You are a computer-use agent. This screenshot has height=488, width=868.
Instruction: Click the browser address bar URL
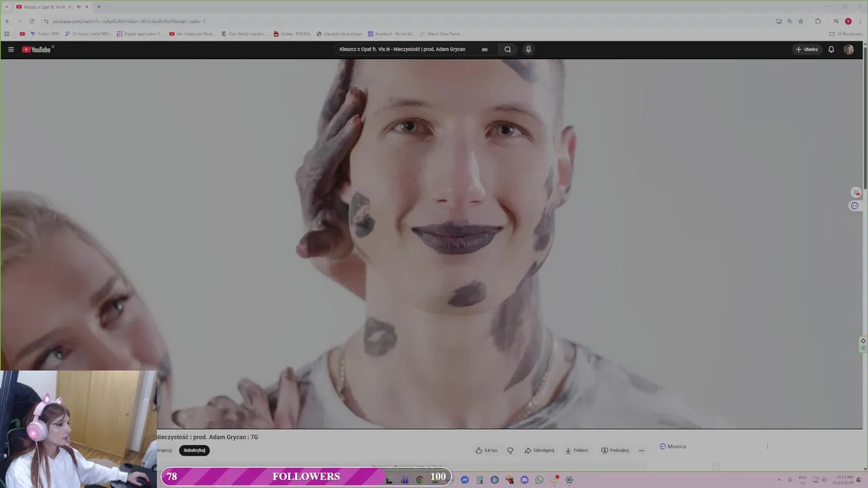tap(129, 21)
